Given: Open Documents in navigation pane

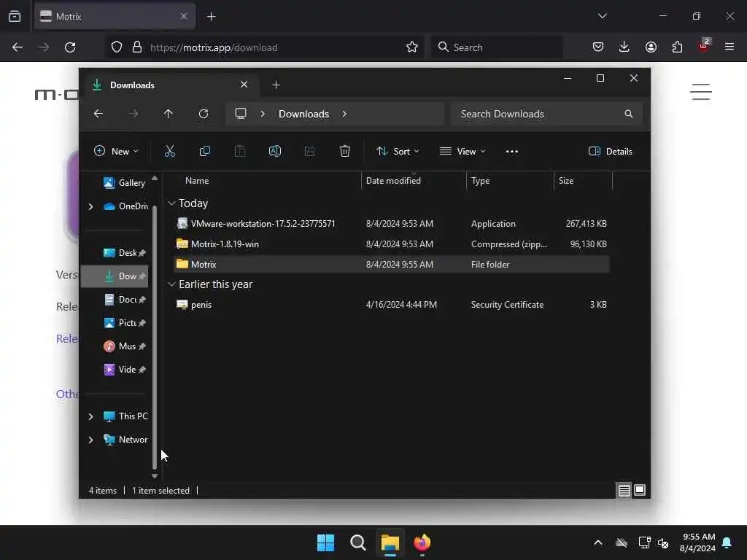Looking at the screenshot, I should click(124, 300).
